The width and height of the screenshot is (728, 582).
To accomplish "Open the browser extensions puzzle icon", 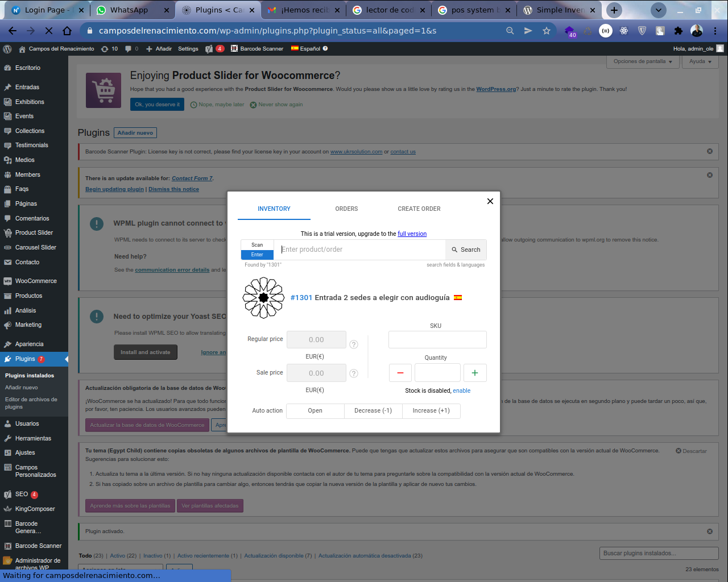I will click(x=678, y=31).
